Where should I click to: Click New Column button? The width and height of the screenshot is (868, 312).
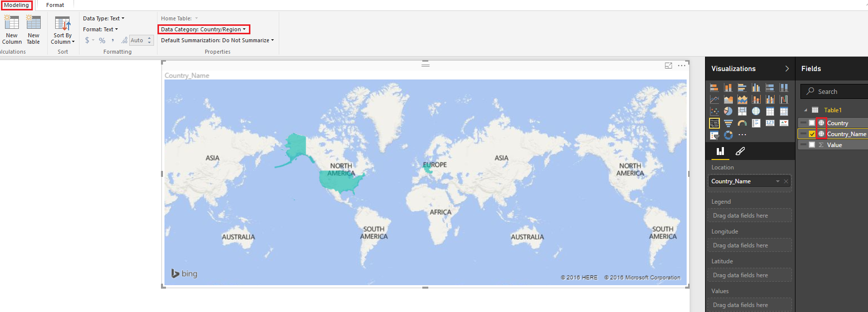(12, 30)
